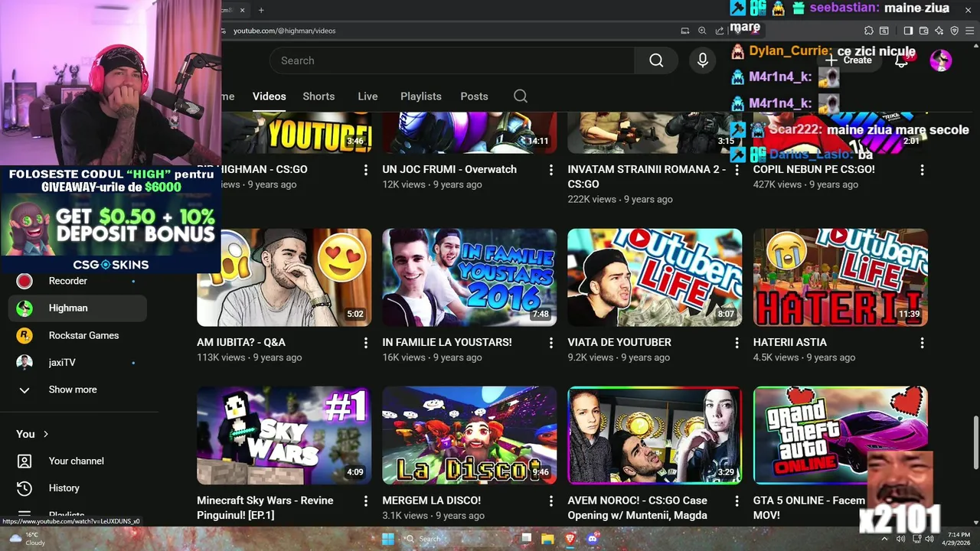Viewport: 980px width, 551px height.
Task: Open the HATERII!! Youtubers Life thumbnail
Action: pos(841,278)
